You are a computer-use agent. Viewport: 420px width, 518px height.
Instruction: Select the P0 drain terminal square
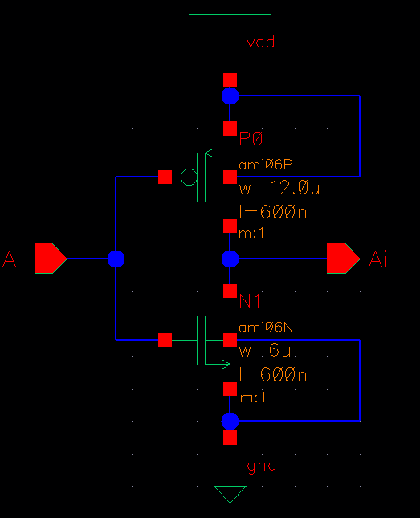click(x=230, y=226)
